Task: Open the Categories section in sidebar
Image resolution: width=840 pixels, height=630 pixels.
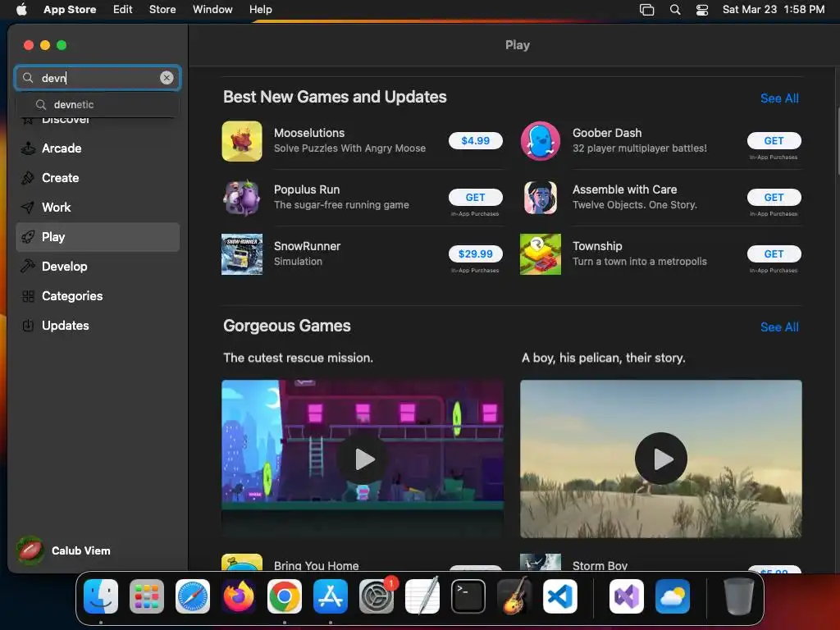Action: point(98,295)
